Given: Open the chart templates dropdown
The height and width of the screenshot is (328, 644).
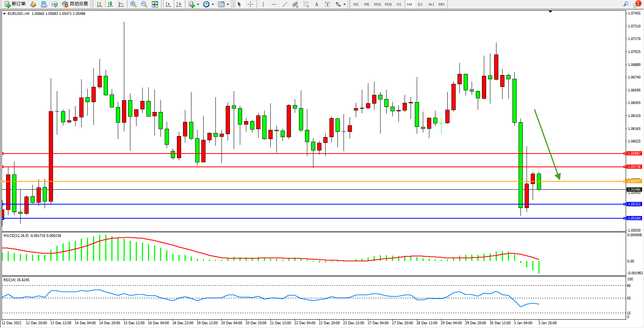Looking at the screenshot, I should click(228, 5).
